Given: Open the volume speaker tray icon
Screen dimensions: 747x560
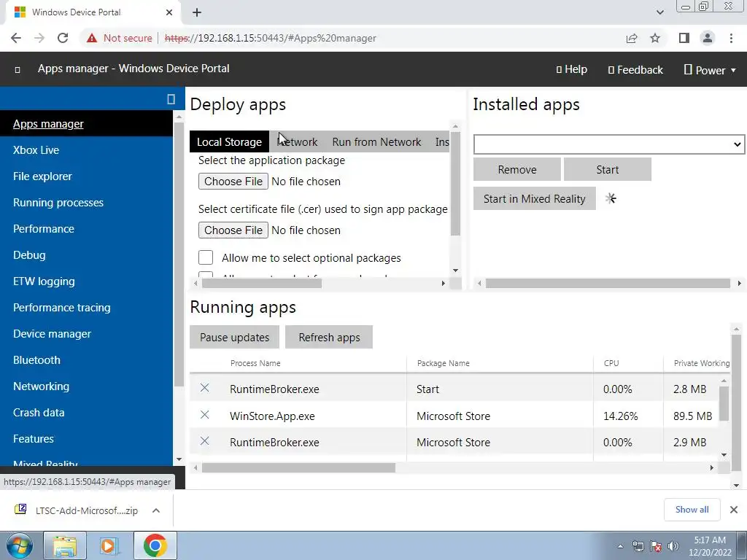Looking at the screenshot, I should click(673, 546).
